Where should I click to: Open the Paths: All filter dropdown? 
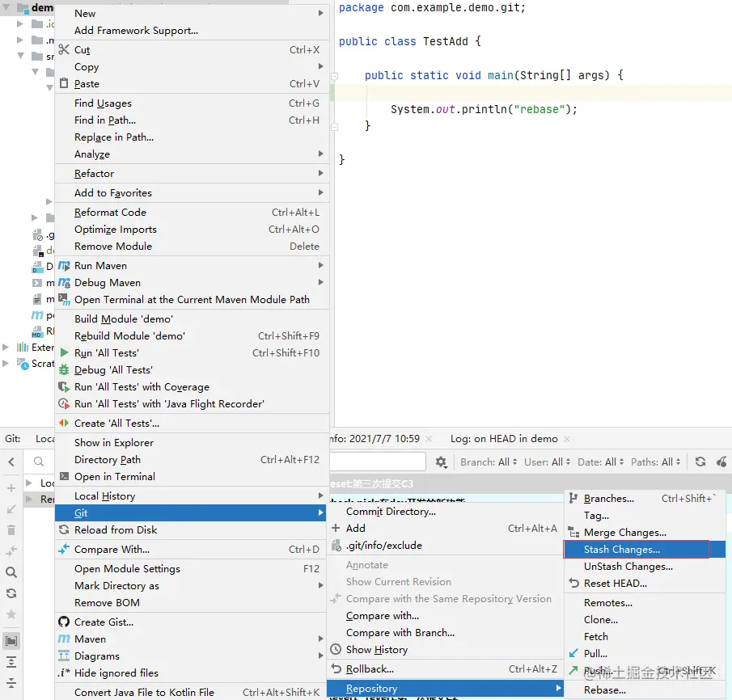click(x=655, y=462)
